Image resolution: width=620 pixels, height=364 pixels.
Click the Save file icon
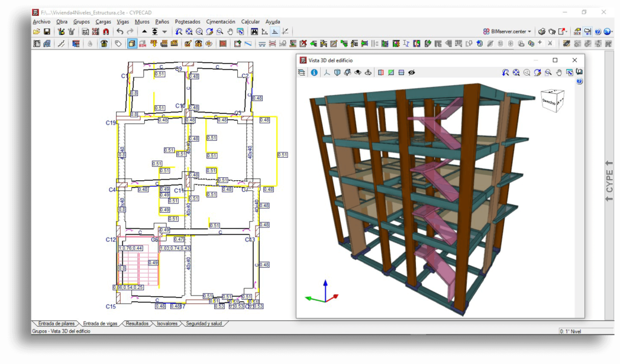click(x=47, y=31)
